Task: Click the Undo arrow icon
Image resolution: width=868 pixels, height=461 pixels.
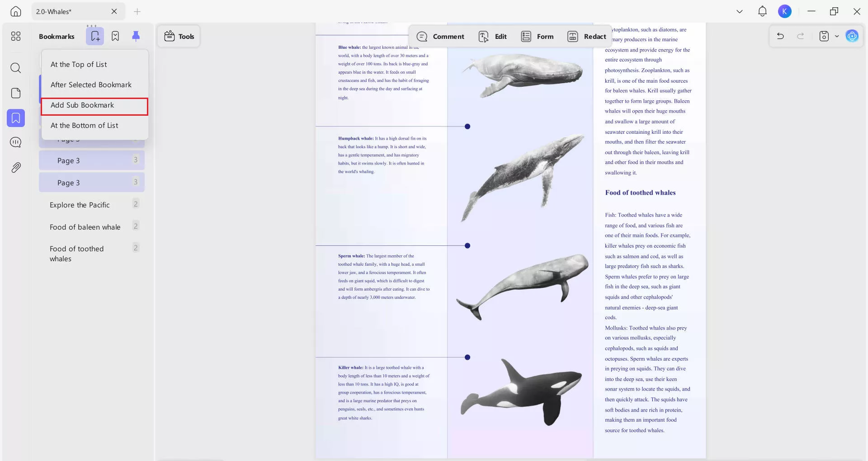Action: pyautogui.click(x=780, y=36)
